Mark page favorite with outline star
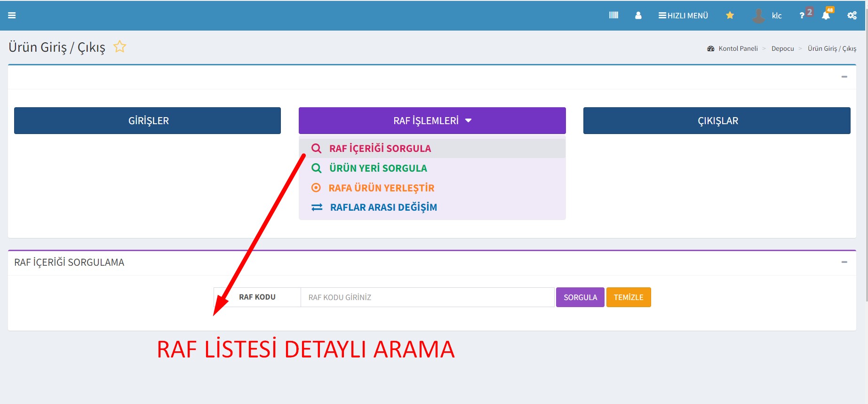868x404 pixels. pos(120,47)
